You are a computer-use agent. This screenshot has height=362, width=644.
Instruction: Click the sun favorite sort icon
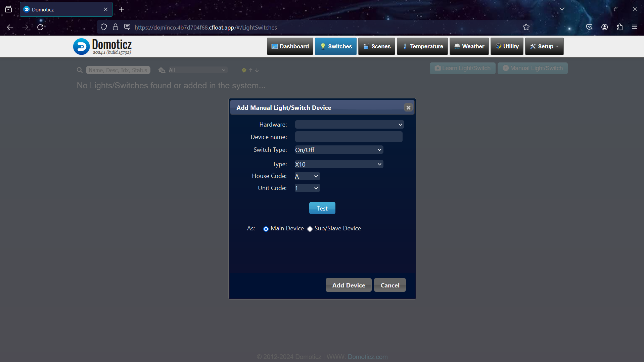pos(244,70)
